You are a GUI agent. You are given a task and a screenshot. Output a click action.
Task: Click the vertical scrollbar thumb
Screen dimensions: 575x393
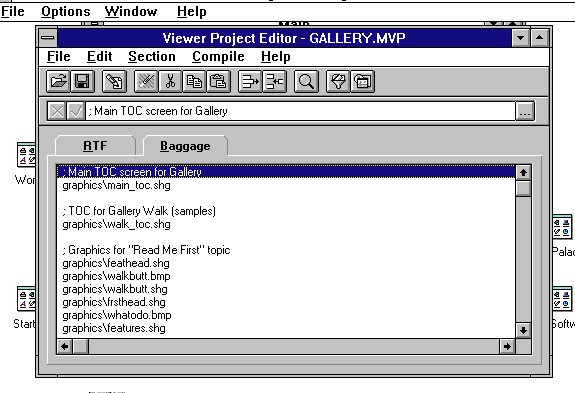pos(523,188)
